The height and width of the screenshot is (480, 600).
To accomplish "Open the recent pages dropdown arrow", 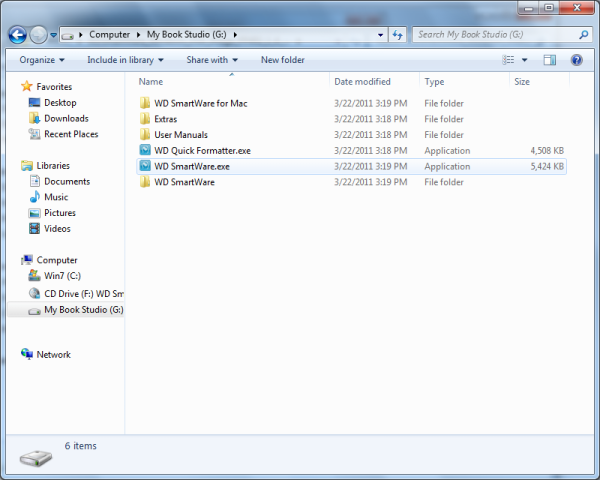I will pyautogui.click(x=54, y=35).
